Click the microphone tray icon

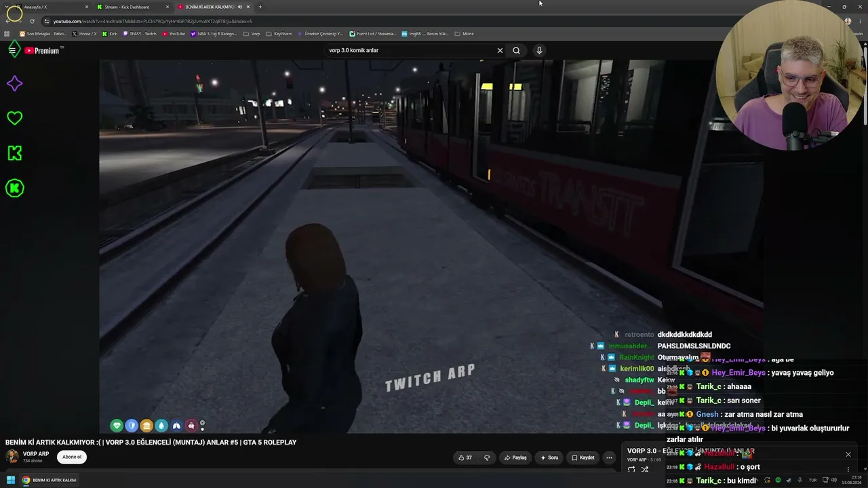[x=800, y=480]
